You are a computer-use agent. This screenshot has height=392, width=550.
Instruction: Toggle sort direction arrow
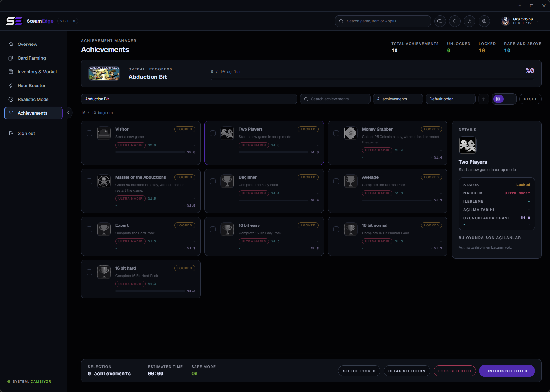[x=483, y=99]
